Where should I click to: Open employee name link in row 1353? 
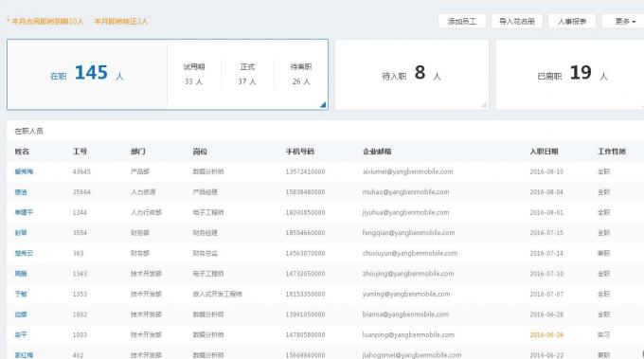pos(21,294)
